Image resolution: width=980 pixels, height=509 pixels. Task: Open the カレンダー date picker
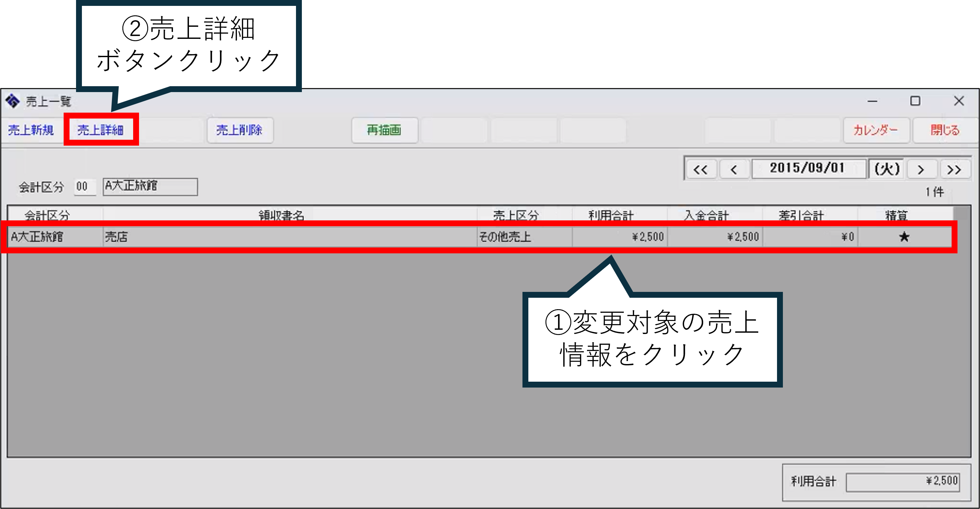[x=876, y=130]
